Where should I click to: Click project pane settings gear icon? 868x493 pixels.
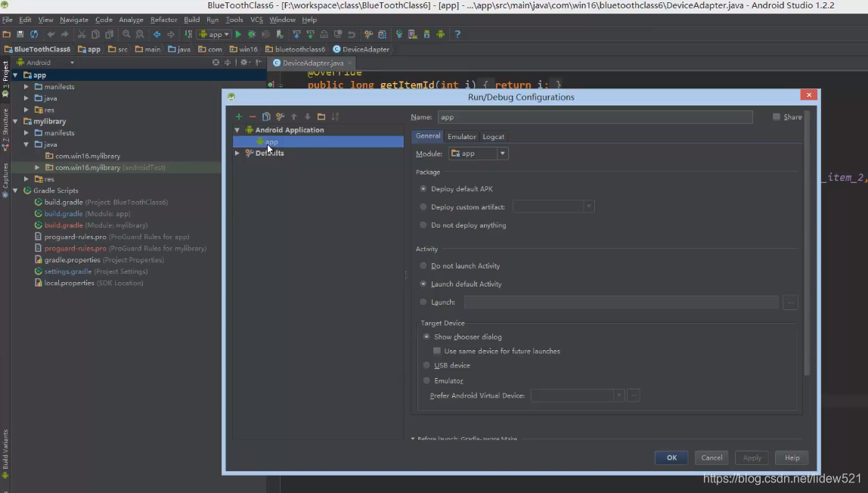pos(243,63)
